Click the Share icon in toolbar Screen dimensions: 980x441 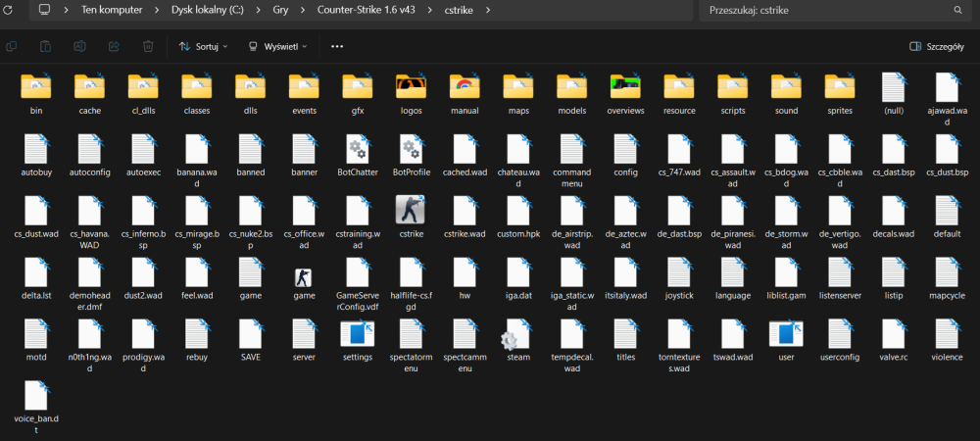coord(114,46)
